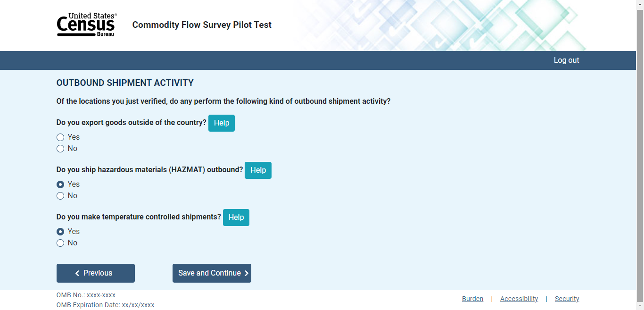Open Help for the HAZMAT question
The width and height of the screenshot is (644, 310).
(x=258, y=170)
